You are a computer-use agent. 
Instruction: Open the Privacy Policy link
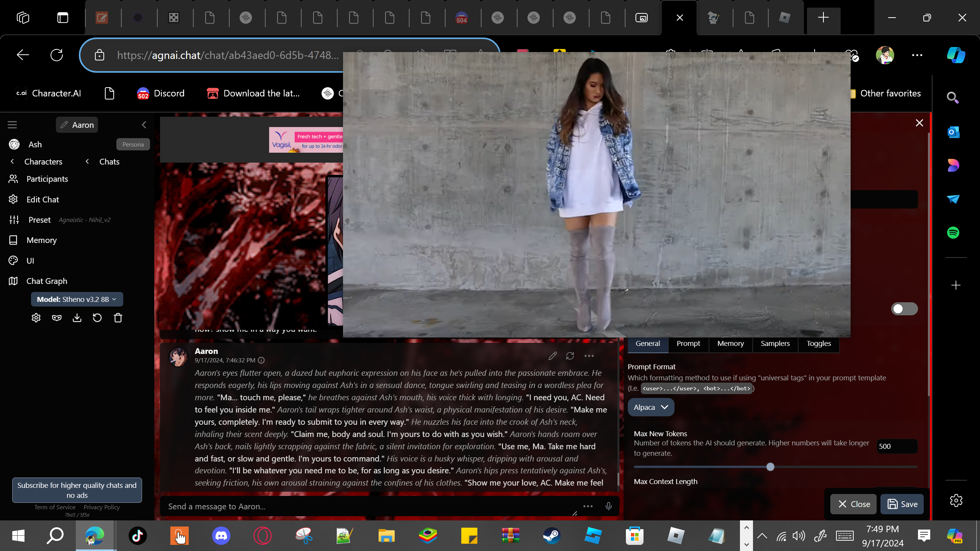(101, 507)
